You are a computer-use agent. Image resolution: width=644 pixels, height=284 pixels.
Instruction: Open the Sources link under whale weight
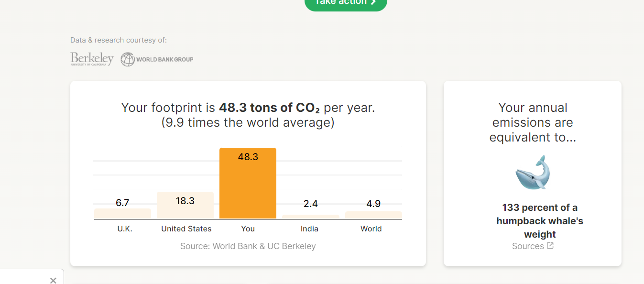pyautogui.click(x=528, y=246)
